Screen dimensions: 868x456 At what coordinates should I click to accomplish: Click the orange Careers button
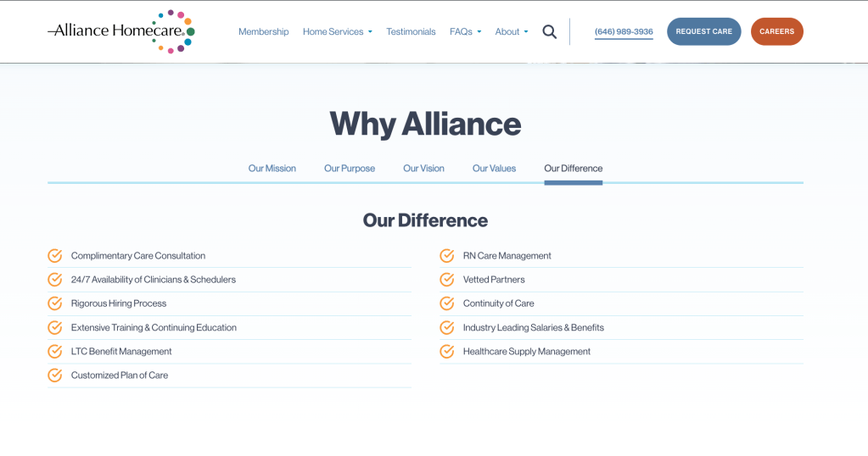point(776,31)
